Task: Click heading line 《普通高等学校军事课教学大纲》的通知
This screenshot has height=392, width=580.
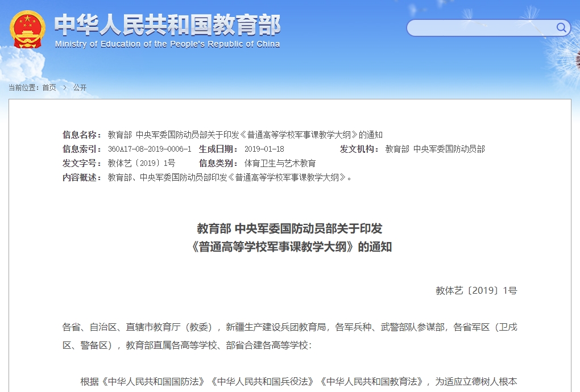Action: 291,247
